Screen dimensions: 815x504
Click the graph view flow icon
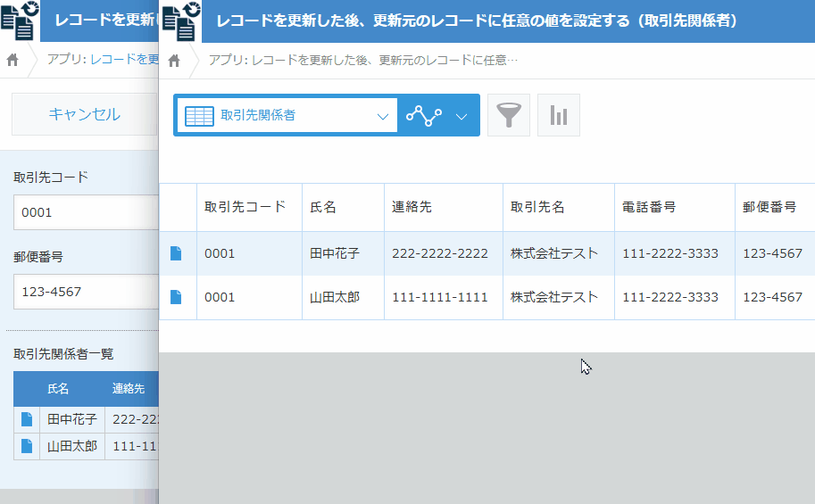(424, 116)
